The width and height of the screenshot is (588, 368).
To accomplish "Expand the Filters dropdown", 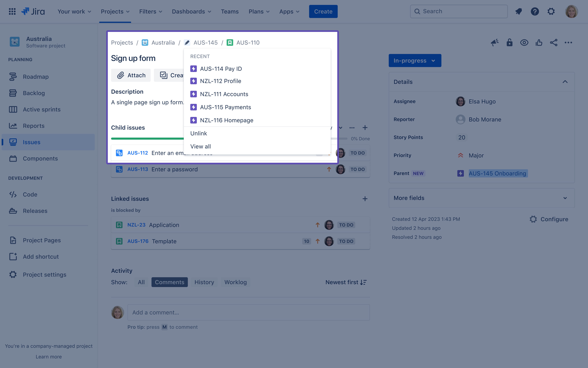I will (151, 11).
